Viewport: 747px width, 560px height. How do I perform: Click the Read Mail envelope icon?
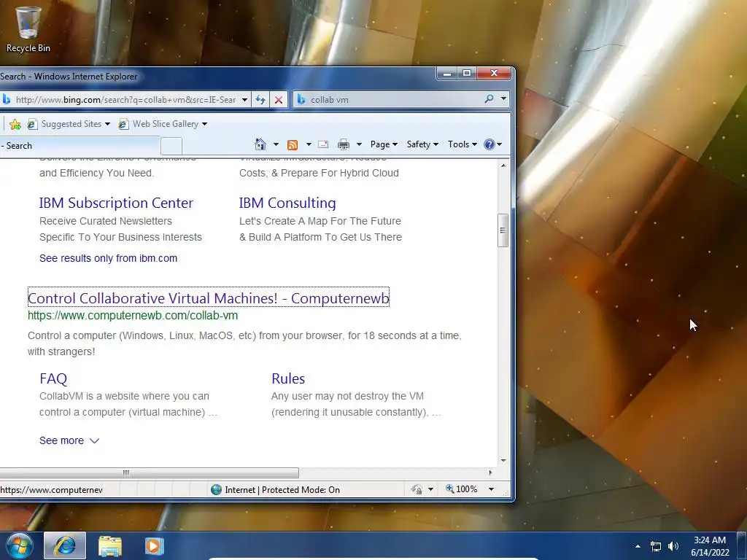pos(323,144)
